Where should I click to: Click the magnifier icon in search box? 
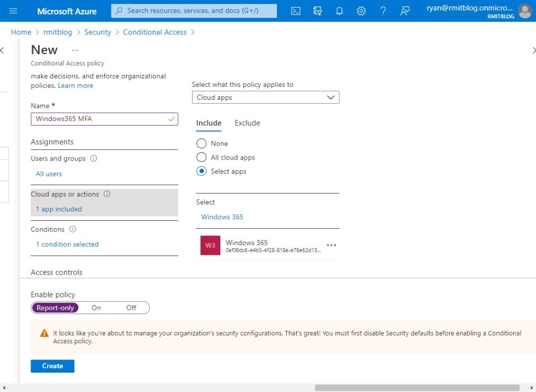pyautogui.click(x=119, y=11)
